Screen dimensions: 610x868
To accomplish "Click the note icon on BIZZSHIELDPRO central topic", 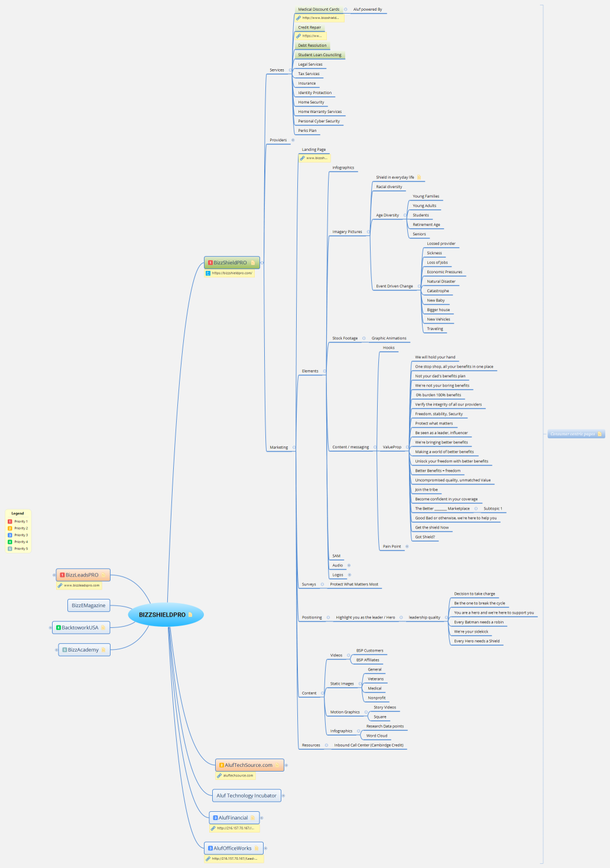I will pos(190,615).
